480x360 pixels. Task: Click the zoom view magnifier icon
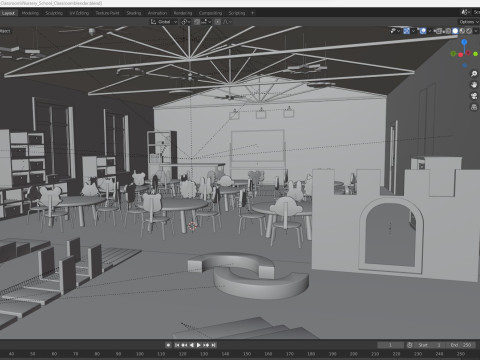pyautogui.click(x=474, y=74)
